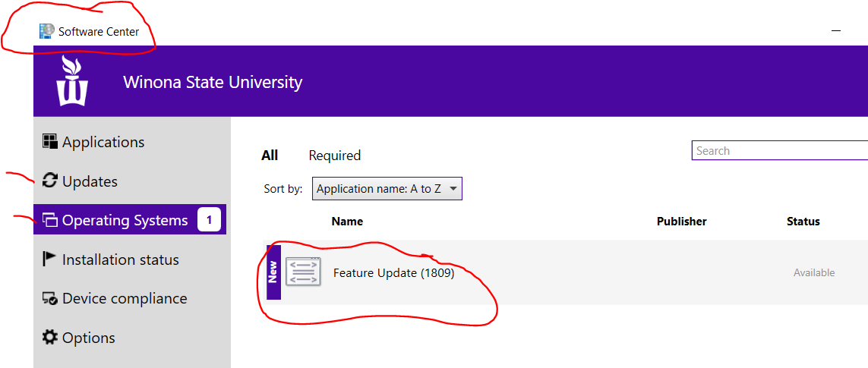
Task: Minimize the Software Center window
Action: pyautogui.click(x=836, y=31)
